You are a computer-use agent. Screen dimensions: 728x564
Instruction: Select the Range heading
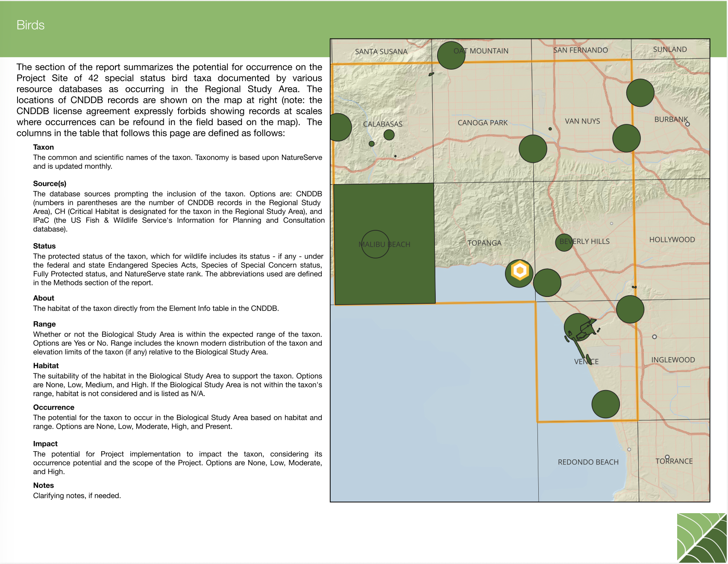point(44,324)
